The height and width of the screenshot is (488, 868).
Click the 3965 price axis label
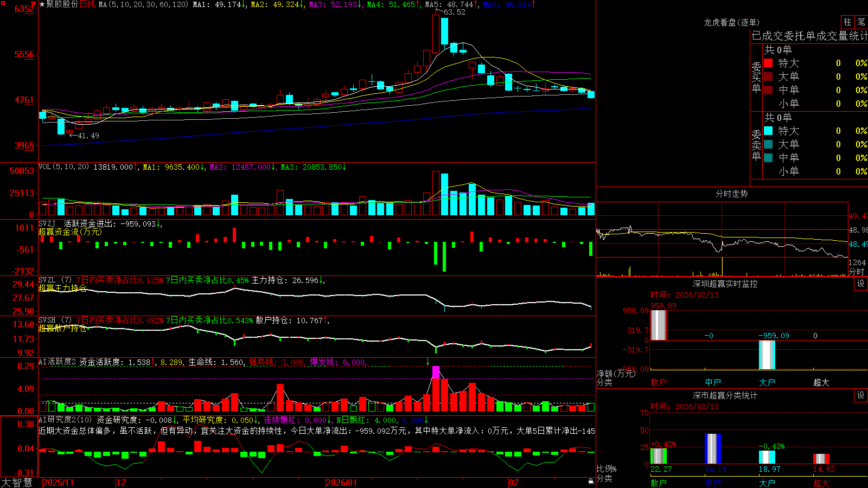(x=24, y=145)
